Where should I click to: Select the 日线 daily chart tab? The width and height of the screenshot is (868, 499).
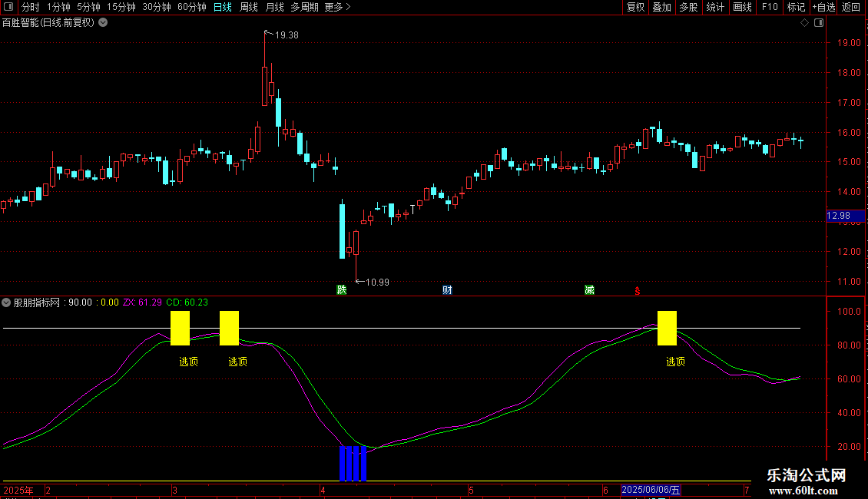(223, 7)
